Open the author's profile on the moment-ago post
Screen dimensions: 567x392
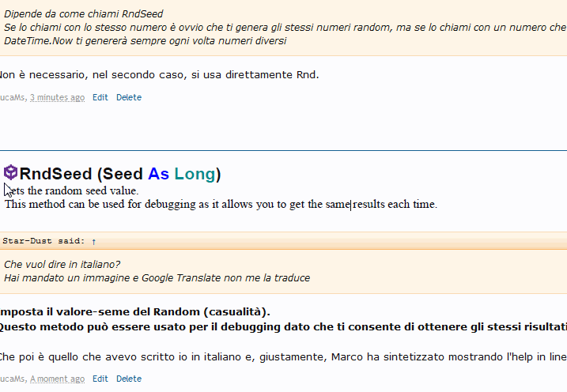click(x=13, y=379)
